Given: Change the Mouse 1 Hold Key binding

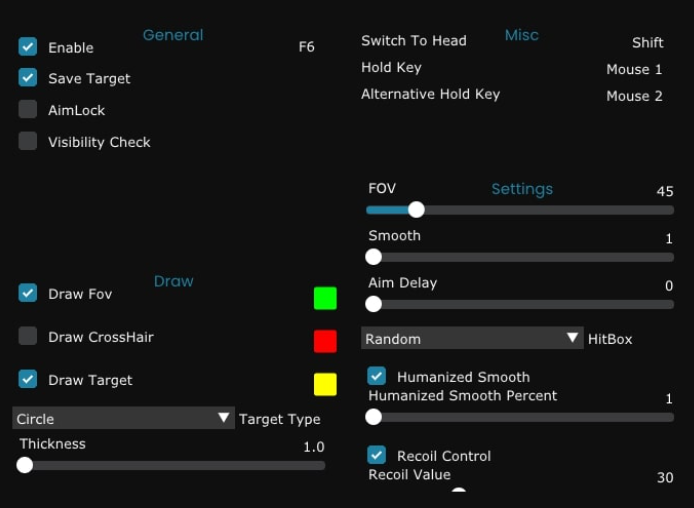Looking at the screenshot, I should (634, 70).
